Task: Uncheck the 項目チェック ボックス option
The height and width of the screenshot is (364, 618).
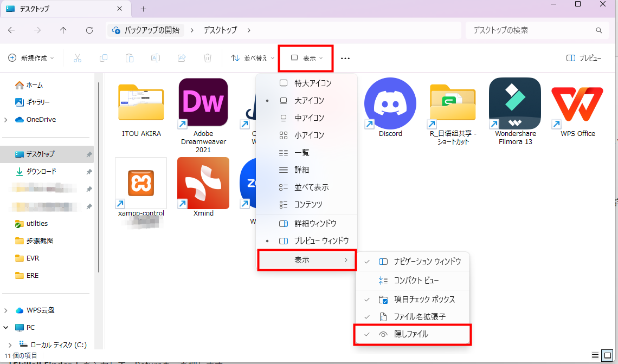Action: 420,299
